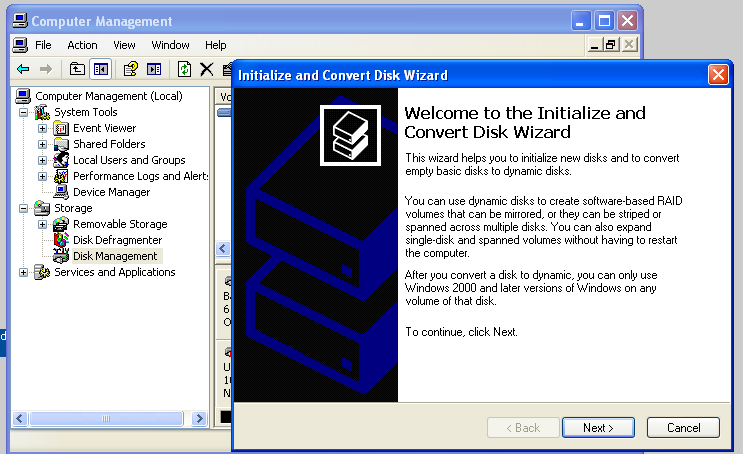Expand Services and Applications node
Screen dimensions: 743x454
(23, 272)
